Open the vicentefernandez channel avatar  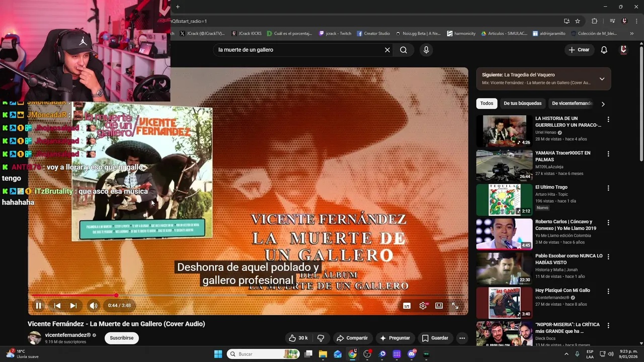(35, 338)
